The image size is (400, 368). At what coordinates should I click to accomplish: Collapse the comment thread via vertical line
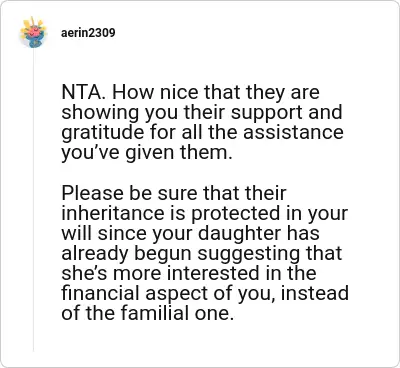point(33,200)
